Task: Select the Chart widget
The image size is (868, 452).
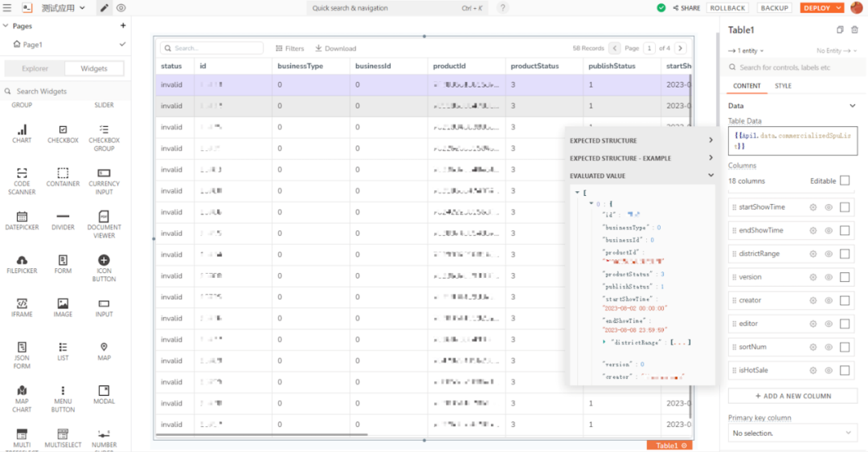Action: (22, 134)
